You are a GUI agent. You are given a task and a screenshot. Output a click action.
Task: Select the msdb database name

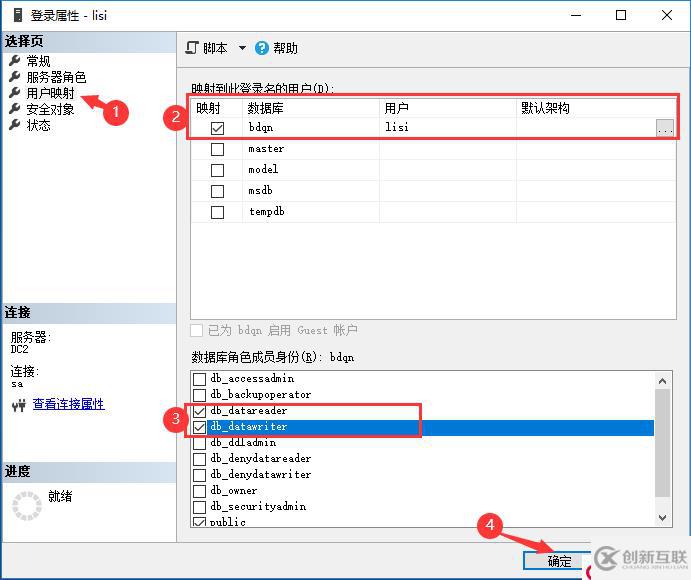[260, 191]
